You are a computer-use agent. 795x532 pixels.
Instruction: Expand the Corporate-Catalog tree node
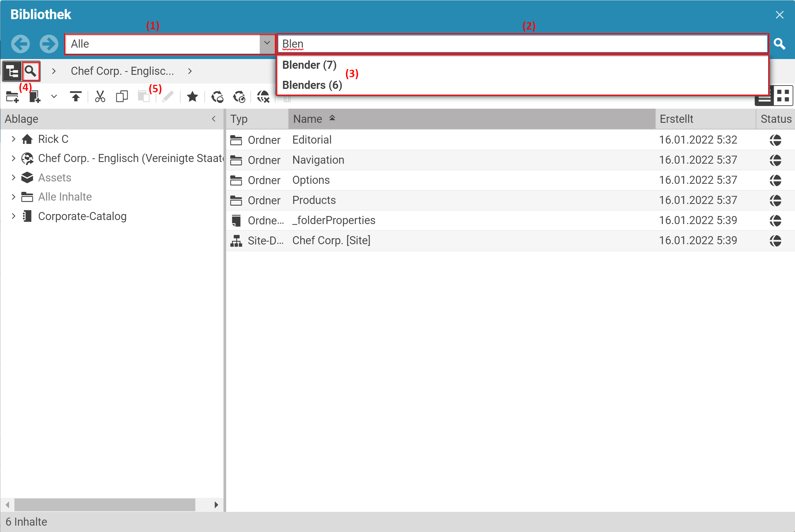click(13, 216)
